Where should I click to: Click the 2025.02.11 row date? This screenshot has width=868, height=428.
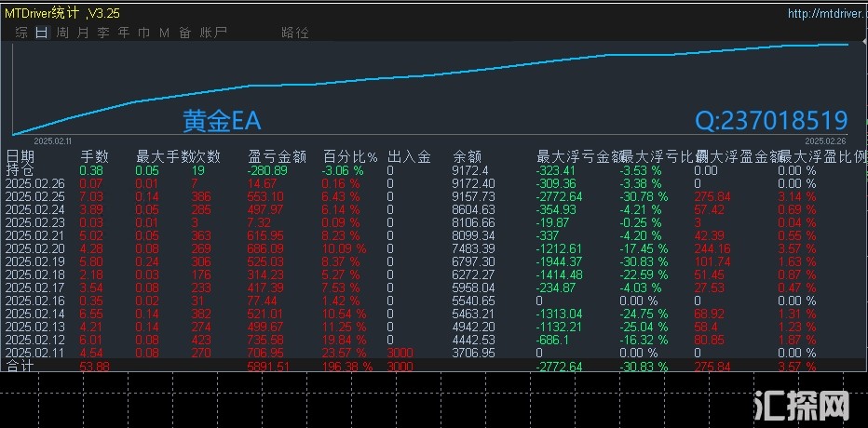[35, 354]
